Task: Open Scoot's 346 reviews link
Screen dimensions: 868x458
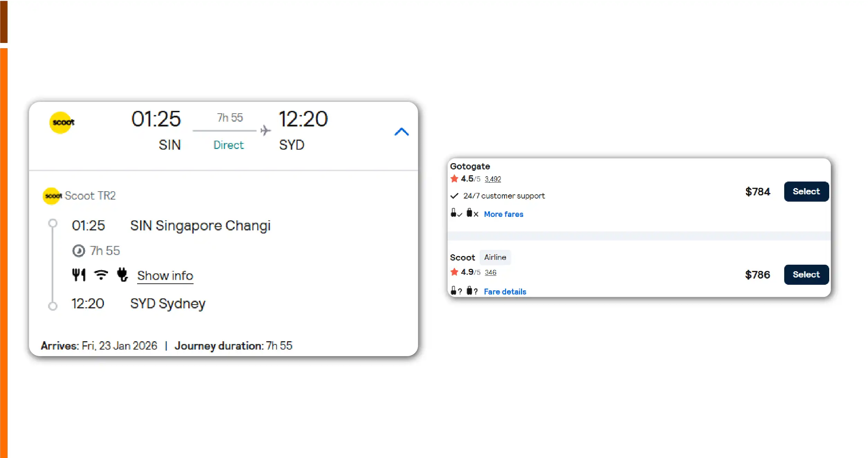Action: tap(490, 273)
